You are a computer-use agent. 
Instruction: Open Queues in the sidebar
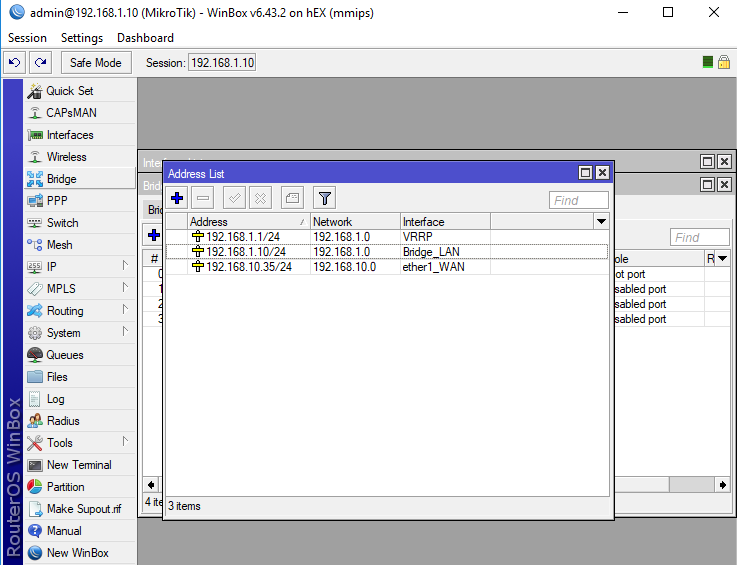[80, 355]
